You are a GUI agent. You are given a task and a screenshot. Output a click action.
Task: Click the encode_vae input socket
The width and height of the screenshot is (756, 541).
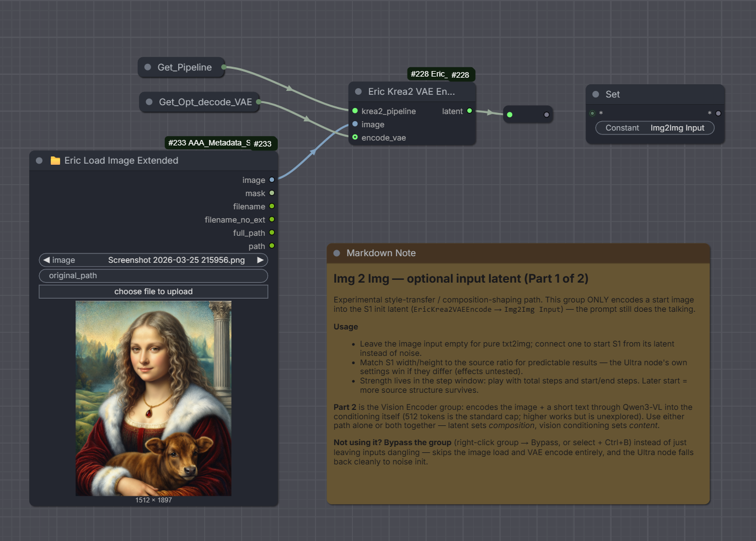coord(355,137)
